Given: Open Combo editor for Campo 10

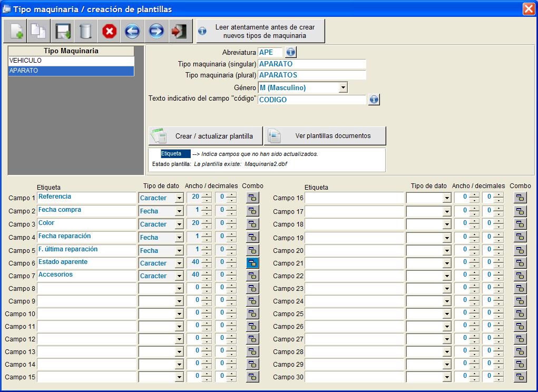Looking at the screenshot, I should click(x=252, y=313).
